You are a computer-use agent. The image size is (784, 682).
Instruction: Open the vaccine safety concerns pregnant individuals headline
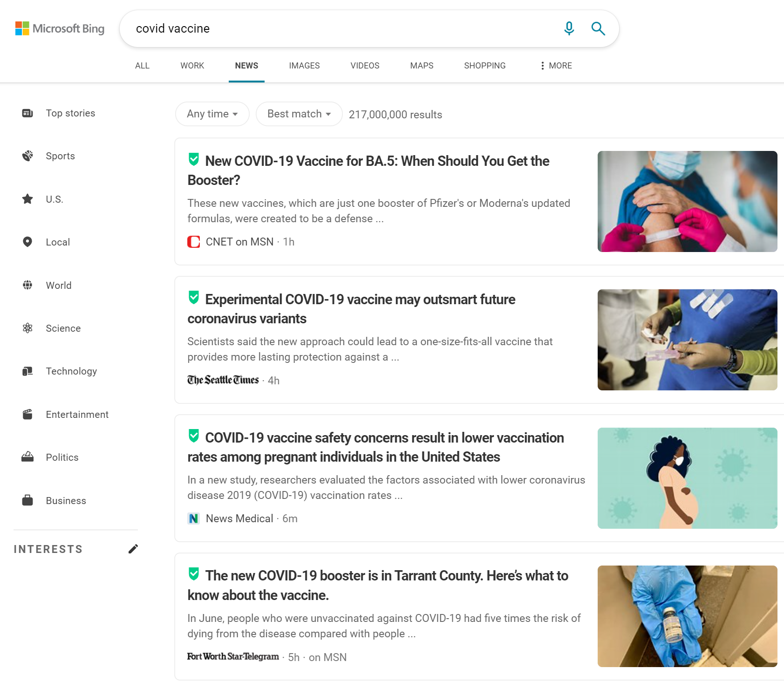click(375, 447)
